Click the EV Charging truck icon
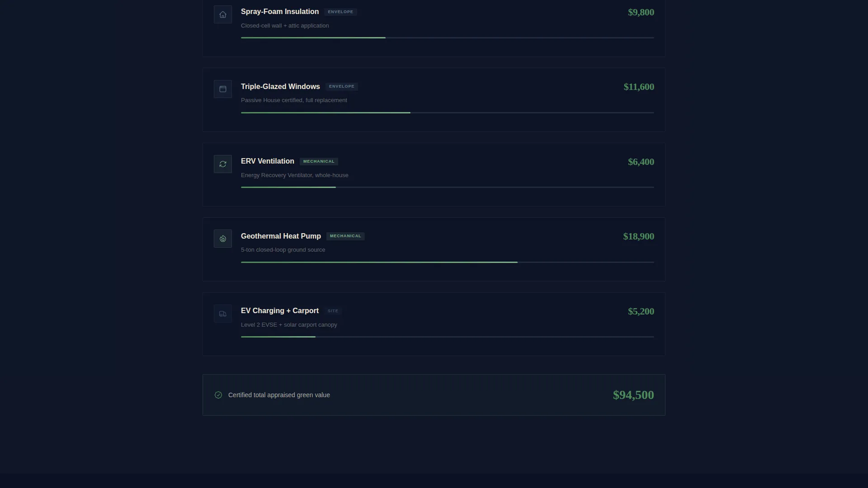 click(223, 314)
